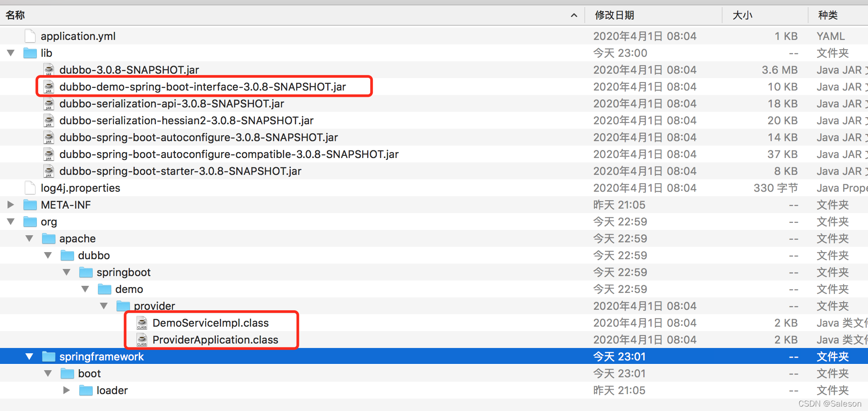Click the provider folder icon
Screen dimensions: 868x411
(123, 306)
